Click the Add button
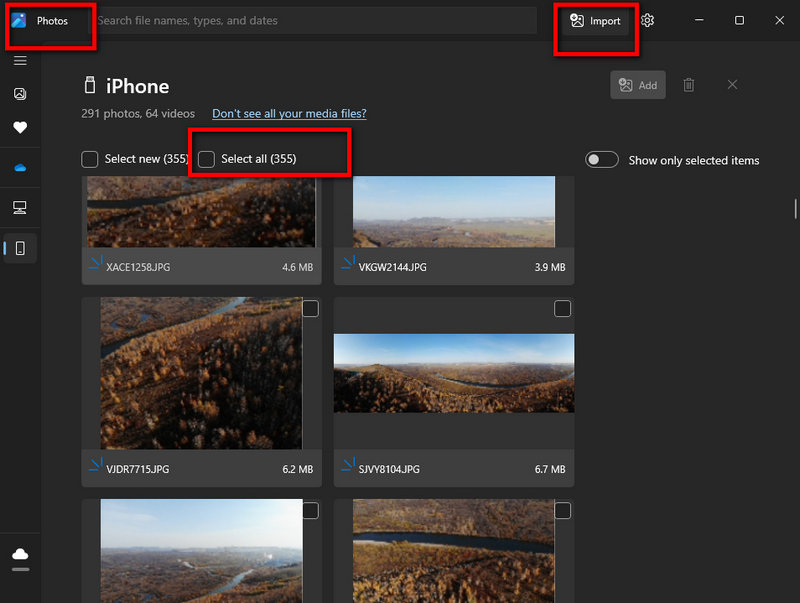Image resolution: width=800 pixels, height=603 pixels. [x=638, y=85]
